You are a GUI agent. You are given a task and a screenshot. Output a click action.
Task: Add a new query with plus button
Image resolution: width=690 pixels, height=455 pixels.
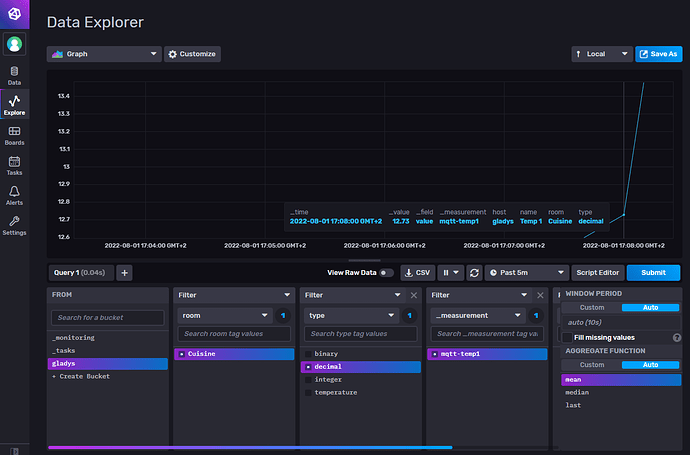[x=125, y=272]
